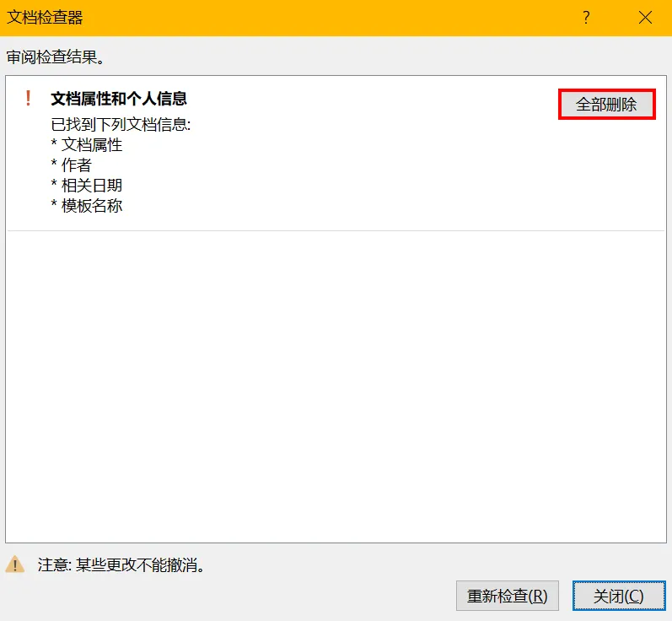The width and height of the screenshot is (672, 621).
Task: Click the 审阅检查结果 instruction text
Action: [56, 57]
